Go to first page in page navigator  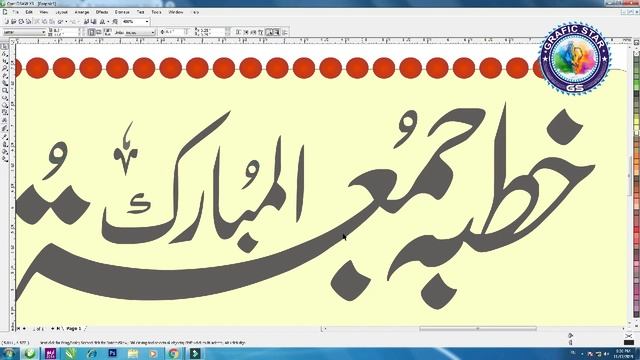coord(19,328)
